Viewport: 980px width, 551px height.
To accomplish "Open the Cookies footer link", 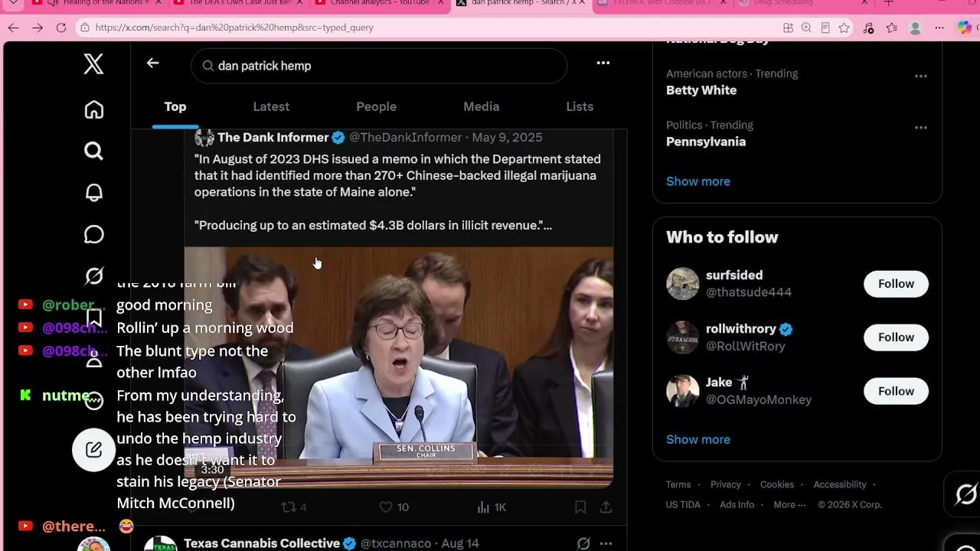I will coord(777,484).
